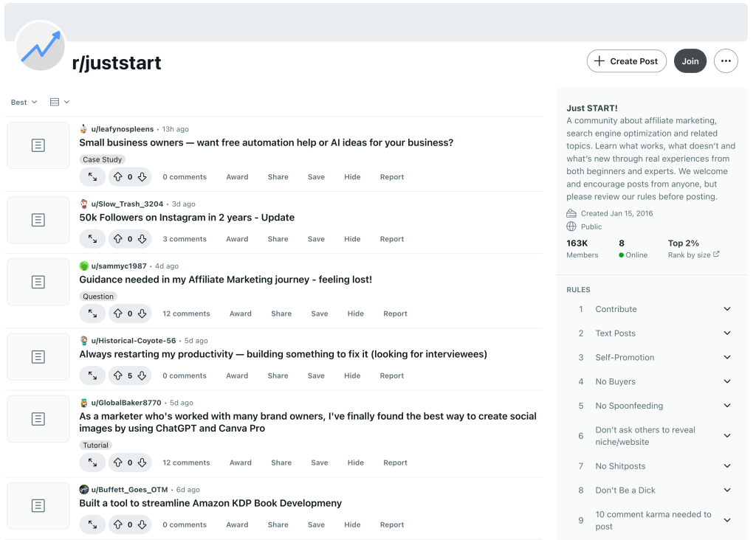
Task: Click the r/juststart community avatar
Action: pyautogui.click(x=41, y=46)
